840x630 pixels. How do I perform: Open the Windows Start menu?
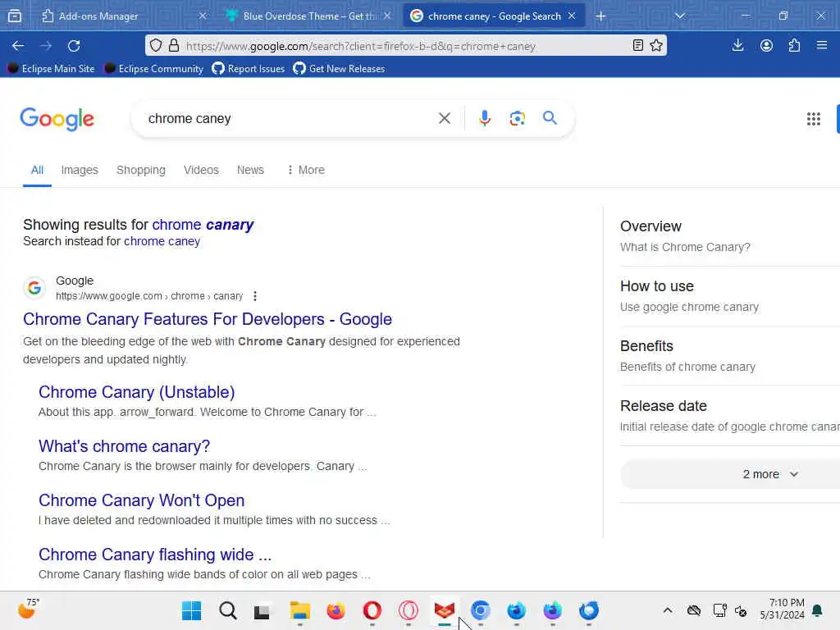pyautogui.click(x=191, y=610)
